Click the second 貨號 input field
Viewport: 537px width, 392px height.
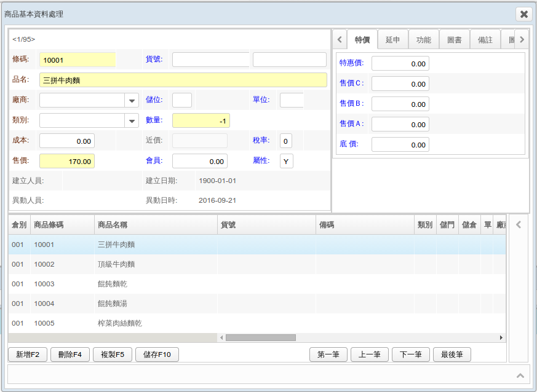click(289, 60)
